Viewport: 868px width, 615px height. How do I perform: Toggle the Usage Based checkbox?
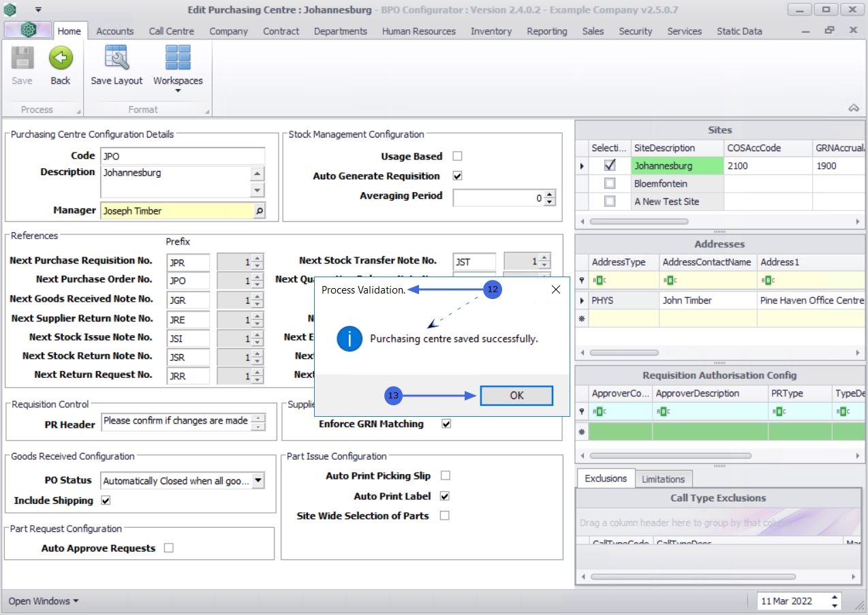pyautogui.click(x=457, y=156)
